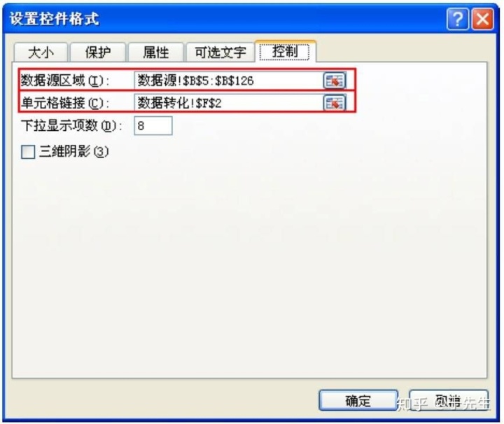
Task: Open help with the question mark button
Action: tap(457, 19)
